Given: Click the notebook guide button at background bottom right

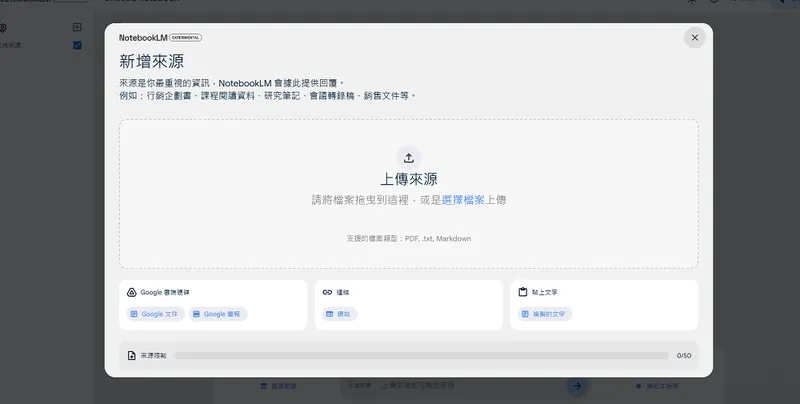Looking at the screenshot, I should (657, 386).
